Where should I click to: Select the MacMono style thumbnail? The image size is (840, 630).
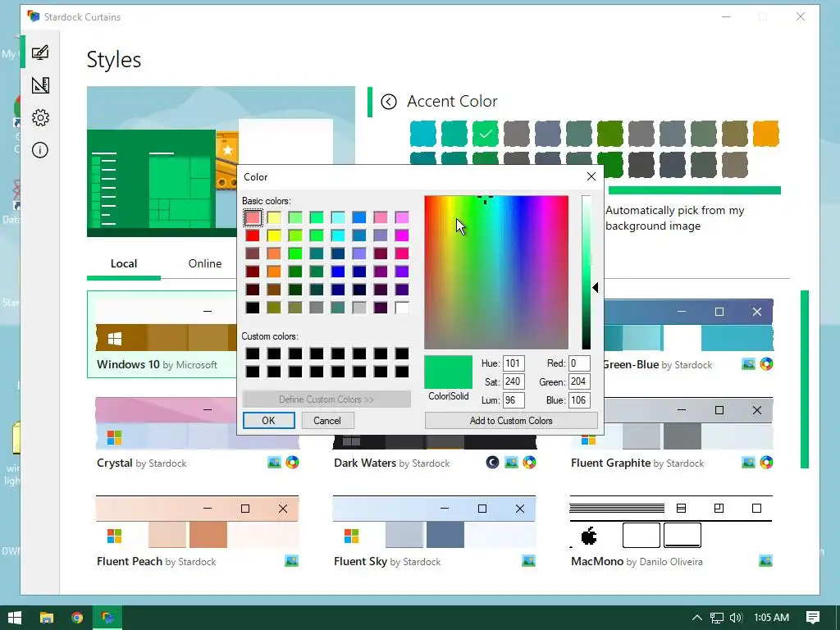(671, 523)
